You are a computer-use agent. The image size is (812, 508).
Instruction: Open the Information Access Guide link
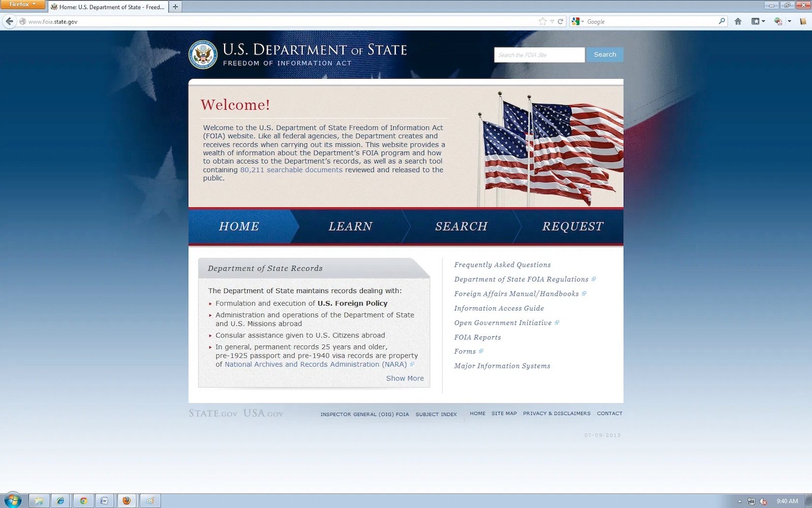(499, 308)
